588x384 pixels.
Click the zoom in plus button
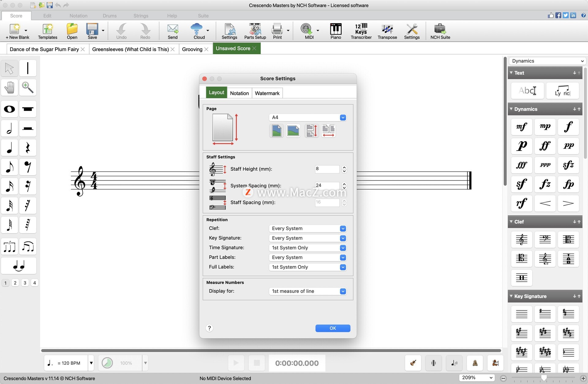coord(583,378)
